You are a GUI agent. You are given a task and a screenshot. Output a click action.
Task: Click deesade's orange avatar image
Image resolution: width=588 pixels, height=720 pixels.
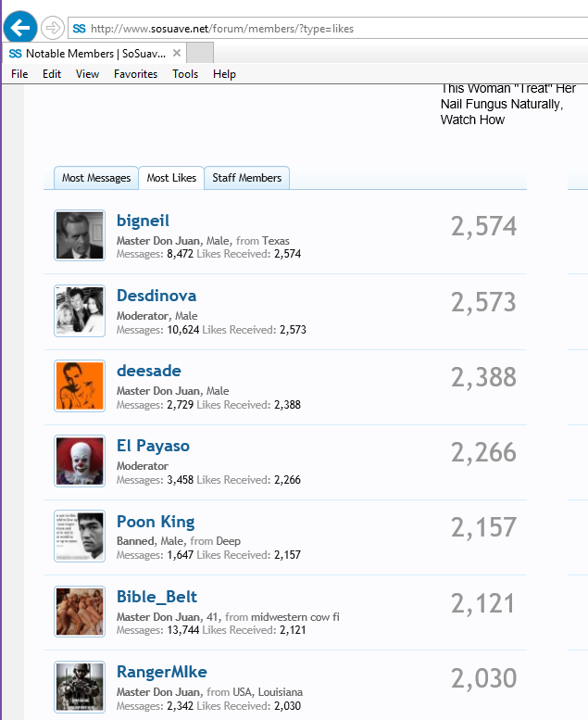[80, 385]
